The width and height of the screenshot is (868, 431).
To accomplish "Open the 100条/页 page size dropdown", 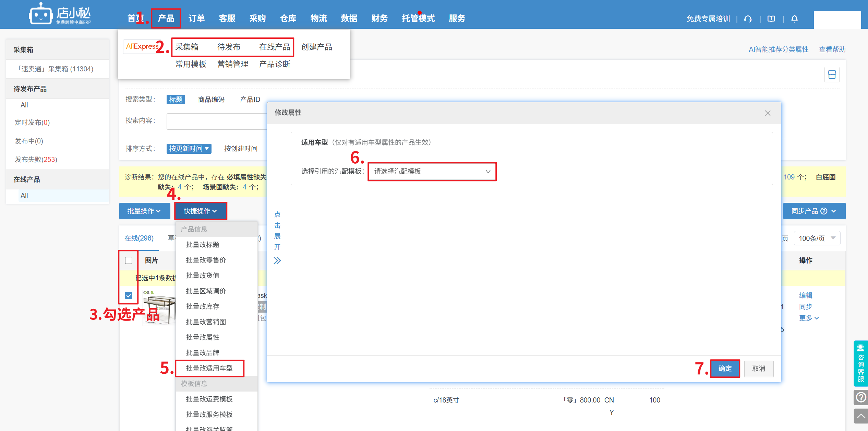I will coord(817,238).
